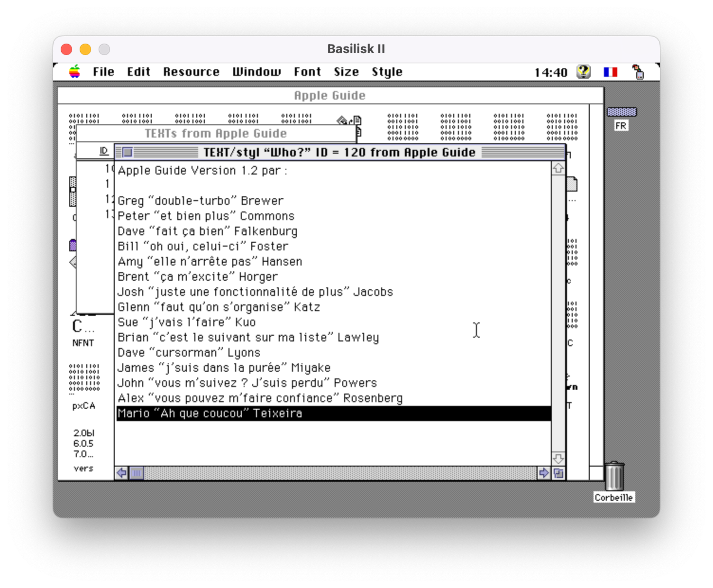Click the line James "j'suis dans la purée" Miyake
The width and height of the screenshot is (713, 588).
pos(224,368)
